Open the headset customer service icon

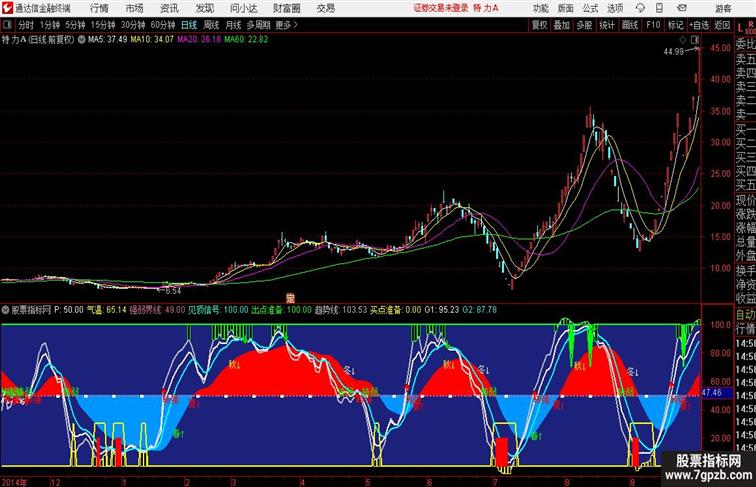point(640,8)
